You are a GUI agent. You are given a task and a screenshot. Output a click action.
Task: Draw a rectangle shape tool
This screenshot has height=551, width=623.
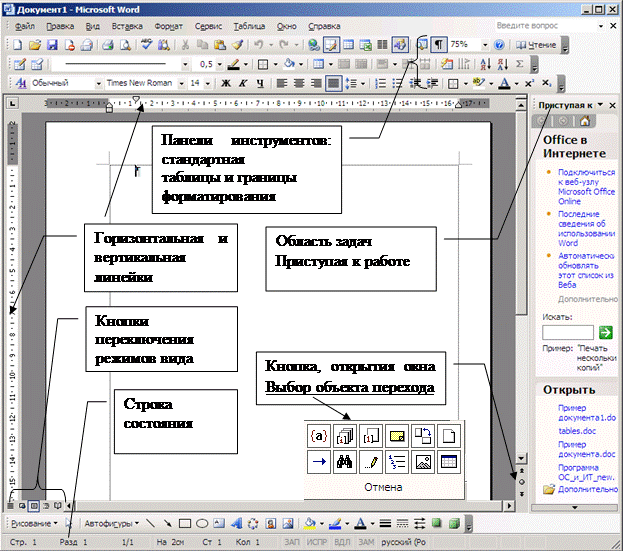tap(185, 524)
